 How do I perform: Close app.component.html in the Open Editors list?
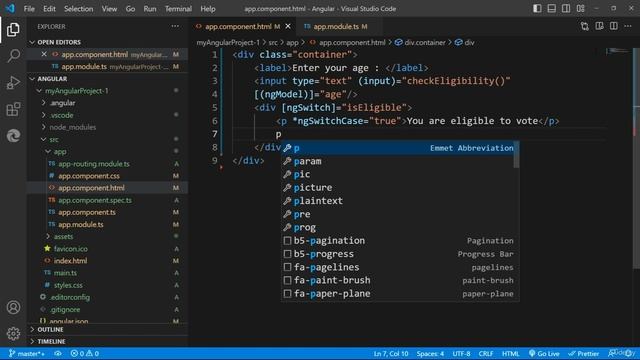[x=44, y=54]
